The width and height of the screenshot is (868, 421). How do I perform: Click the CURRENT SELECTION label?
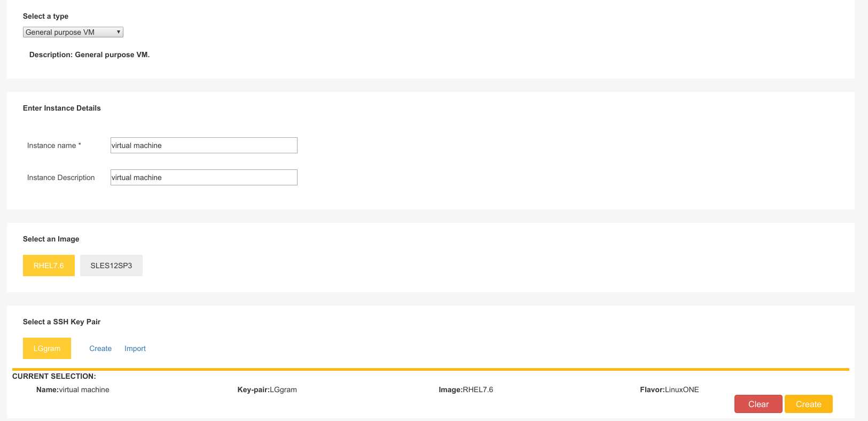54,376
